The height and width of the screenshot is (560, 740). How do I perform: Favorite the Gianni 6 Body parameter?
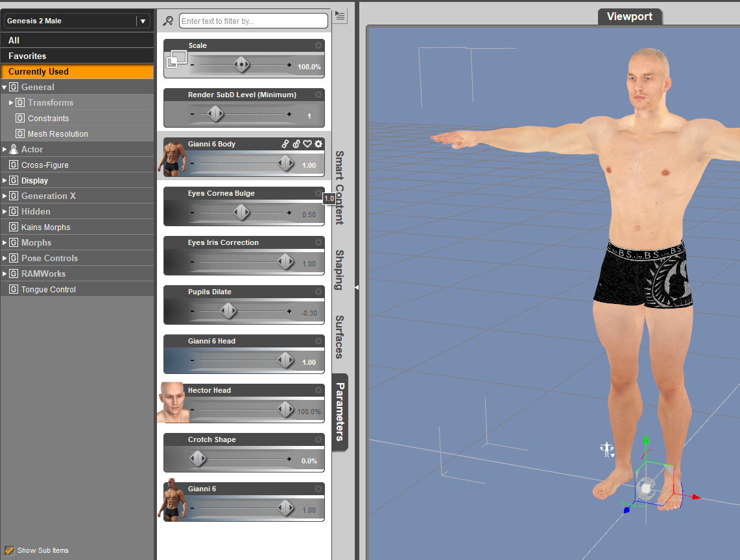pyautogui.click(x=307, y=144)
